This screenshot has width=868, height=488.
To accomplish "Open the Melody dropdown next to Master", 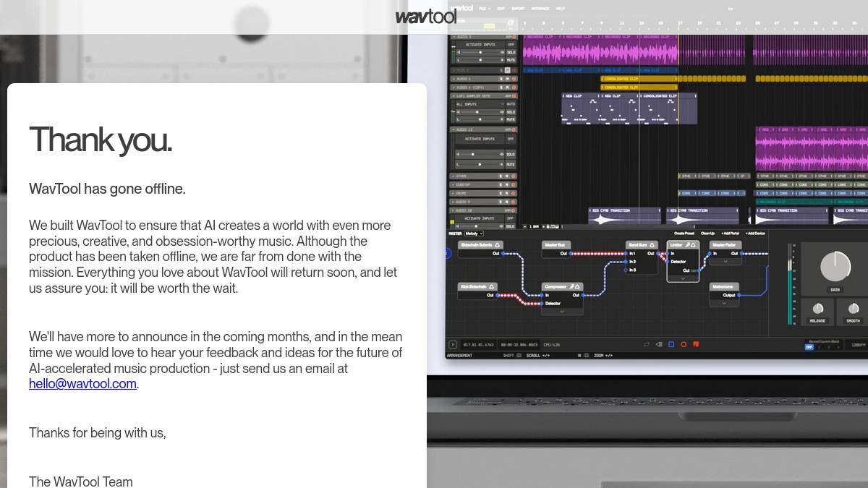I will tap(474, 234).
